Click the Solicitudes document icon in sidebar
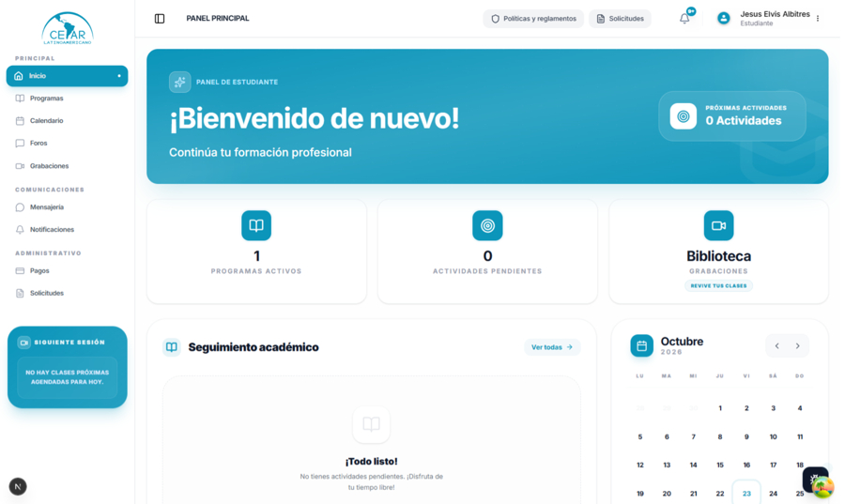The width and height of the screenshot is (845, 504). coord(20,294)
